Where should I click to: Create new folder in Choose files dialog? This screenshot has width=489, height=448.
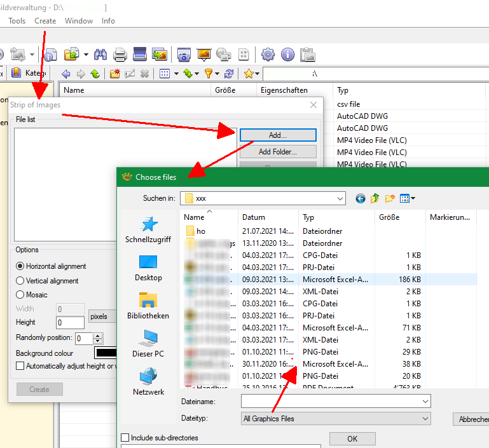coord(390,198)
